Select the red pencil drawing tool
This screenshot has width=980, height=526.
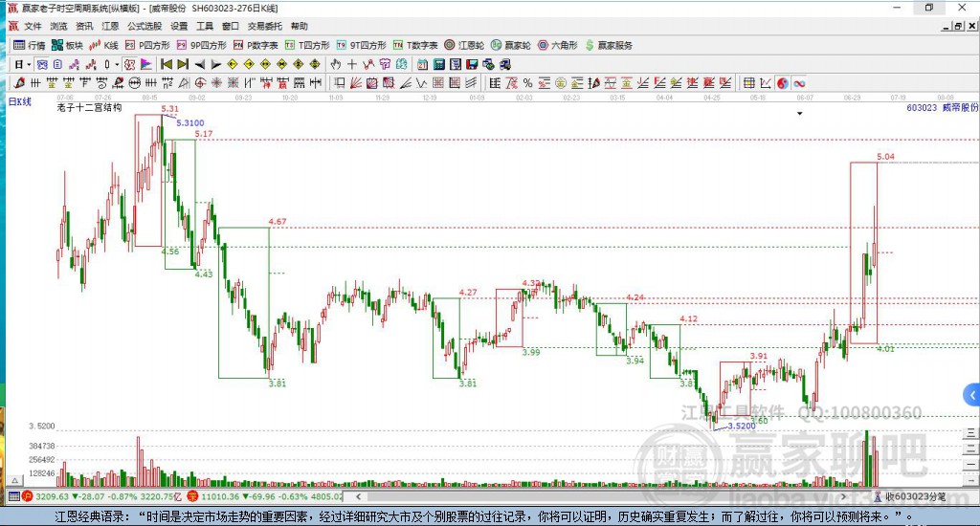point(19,83)
